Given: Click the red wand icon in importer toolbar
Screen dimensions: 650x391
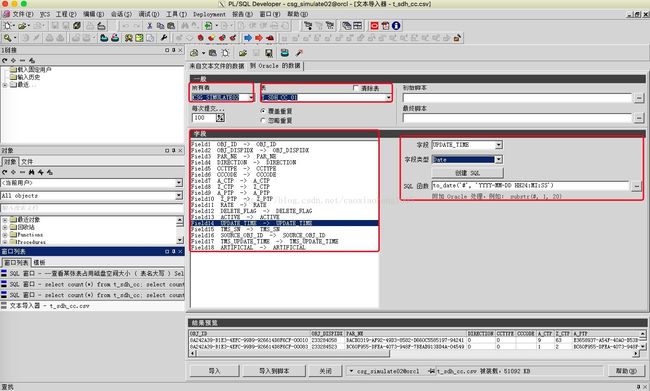Looking at the screenshot, I should tap(299, 53).
